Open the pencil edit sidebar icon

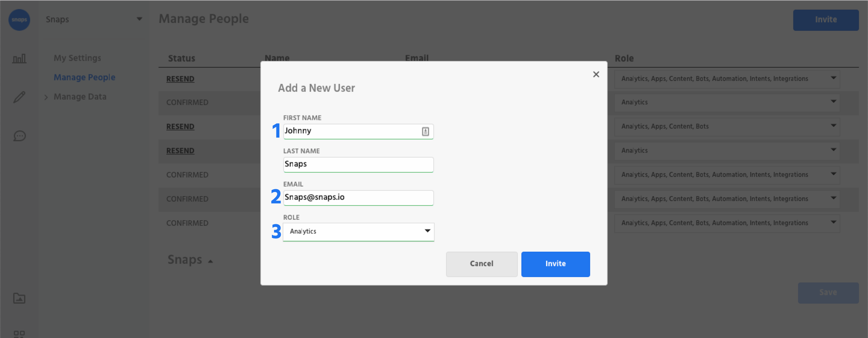click(x=19, y=97)
